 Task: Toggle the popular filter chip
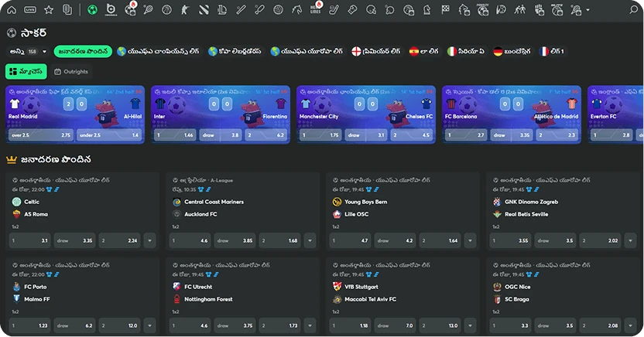pos(83,52)
